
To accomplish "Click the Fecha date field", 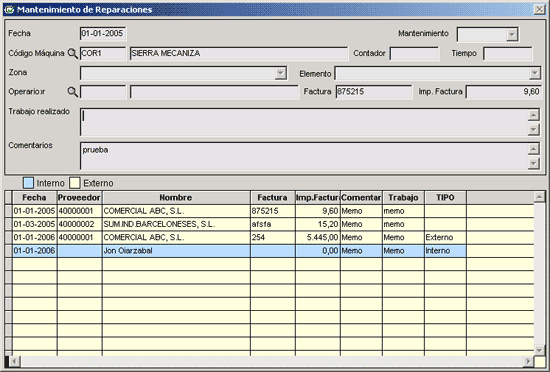I will (x=103, y=34).
